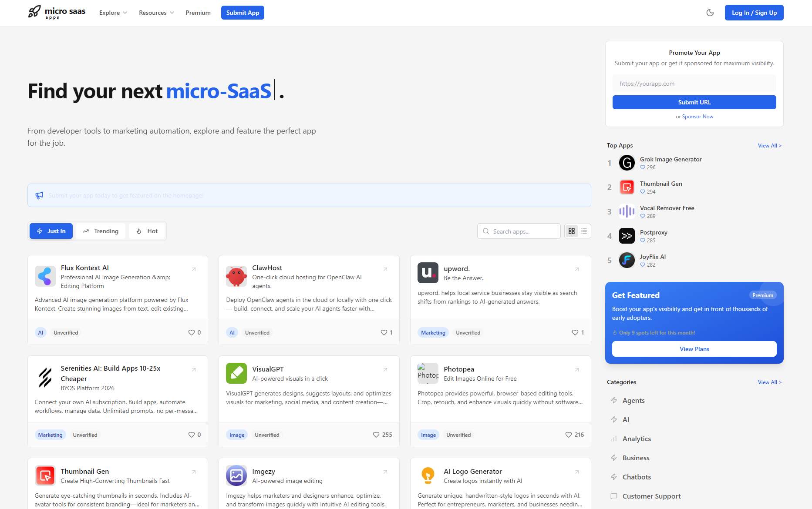Click the Vocal Remover Free icon
This screenshot has height=509, width=812.
point(627,211)
